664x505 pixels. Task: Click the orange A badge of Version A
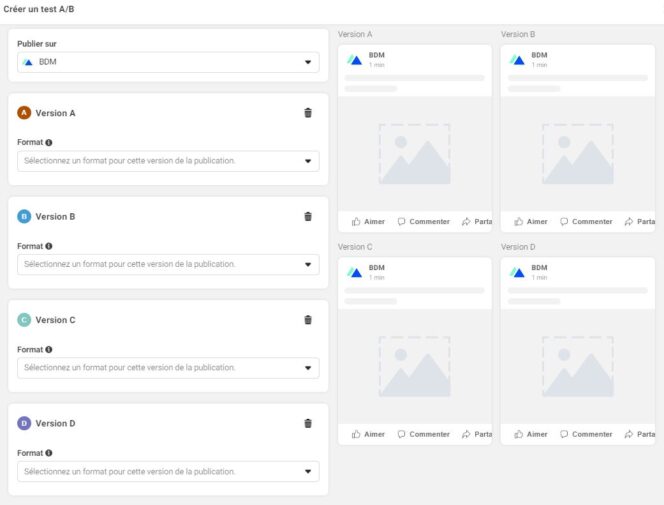[x=24, y=113]
